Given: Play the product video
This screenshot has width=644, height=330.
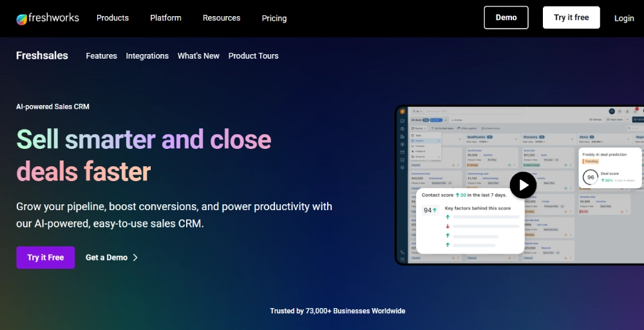Looking at the screenshot, I should pyautogui.click(x=523, y=185).
